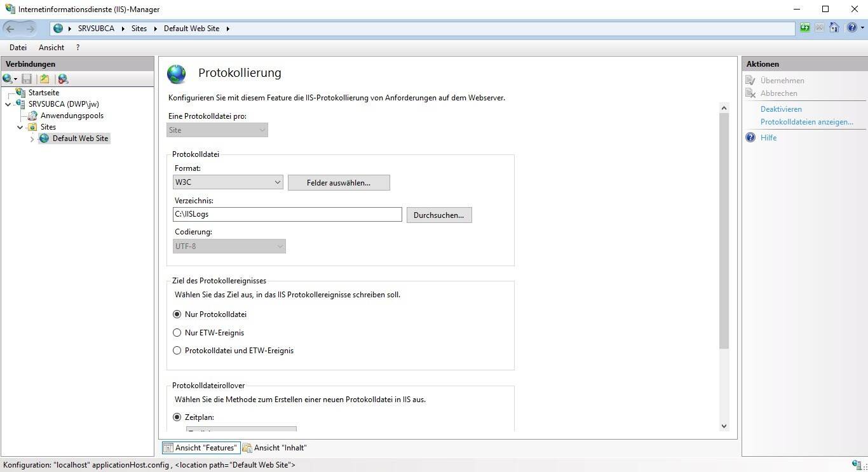Click the Verzeichnis path input field

pyautogui.click(x=287, y=215)
